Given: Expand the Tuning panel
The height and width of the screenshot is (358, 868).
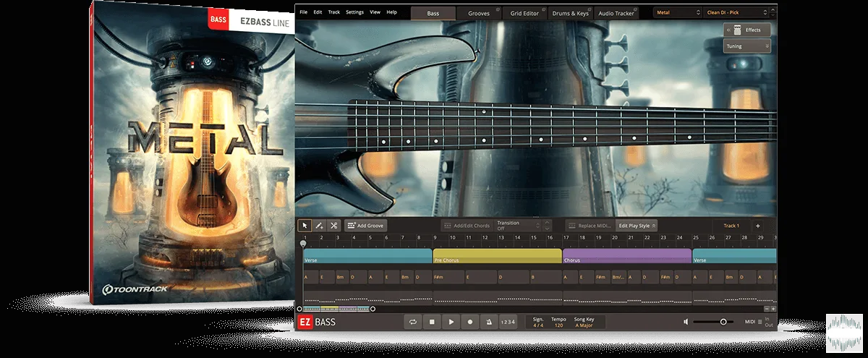Looking at the screenshot, I should pyautogui.click(x=748, y=46).
